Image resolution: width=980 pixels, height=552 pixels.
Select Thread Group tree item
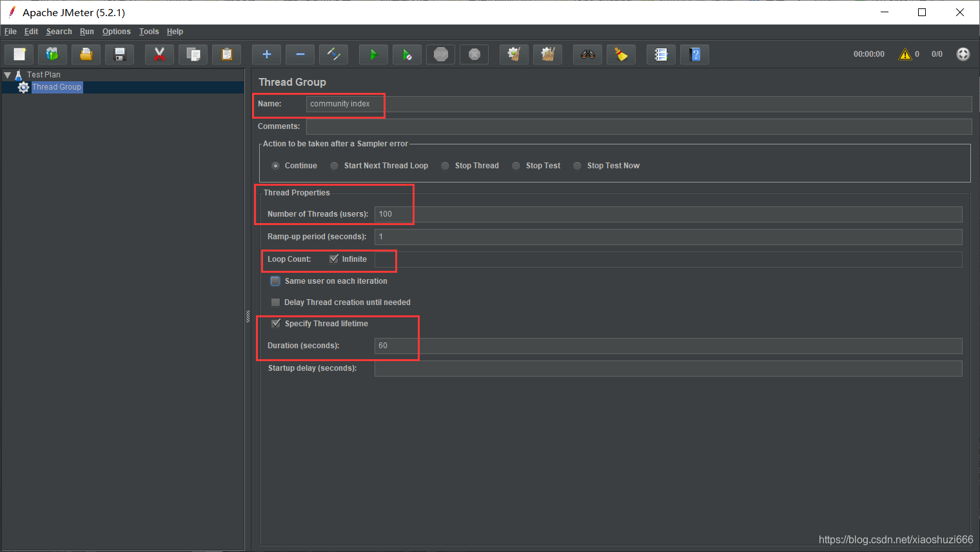(x=57, y=87)
